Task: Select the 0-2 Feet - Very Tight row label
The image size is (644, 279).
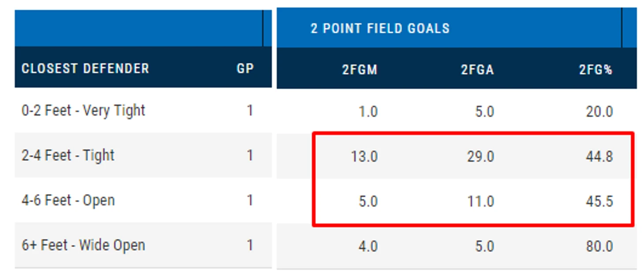Action: click(83, 110)
